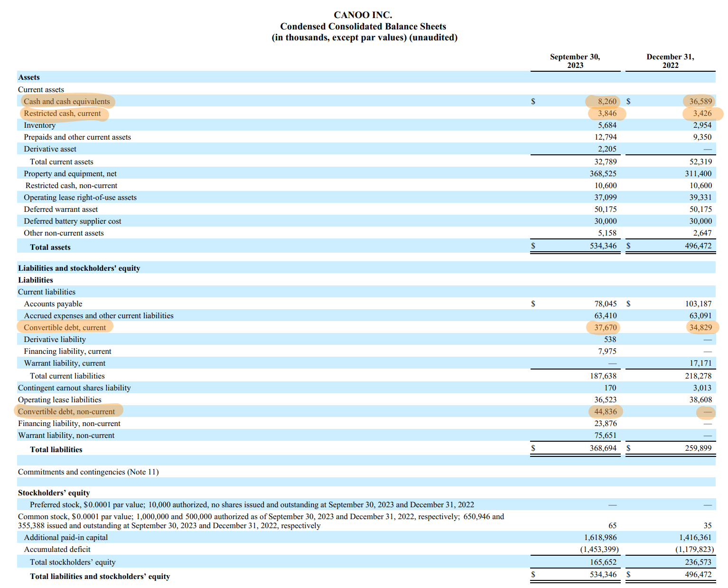Select the highlighted 8,260 cash value

(x=607, y=101)
